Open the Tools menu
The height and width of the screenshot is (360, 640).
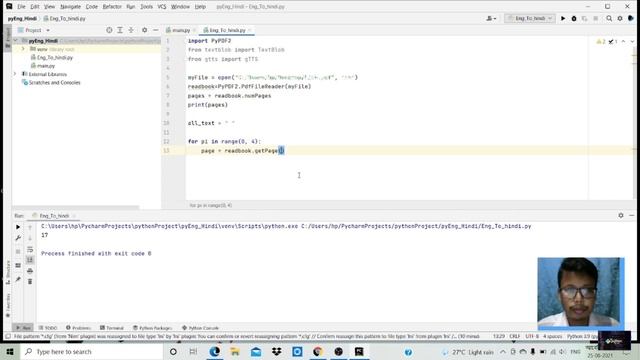[146, 7]
